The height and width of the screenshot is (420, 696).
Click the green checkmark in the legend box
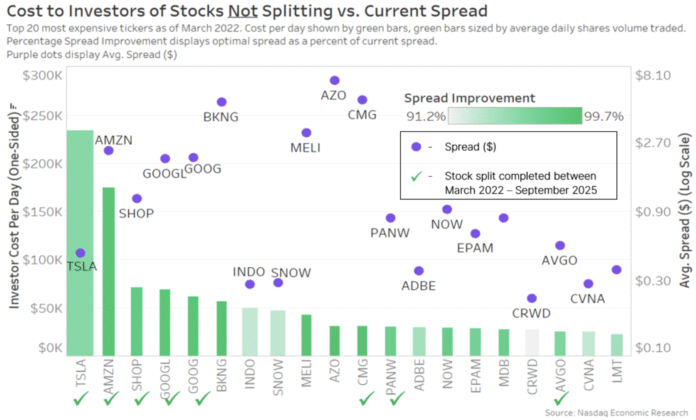[416, 176]
